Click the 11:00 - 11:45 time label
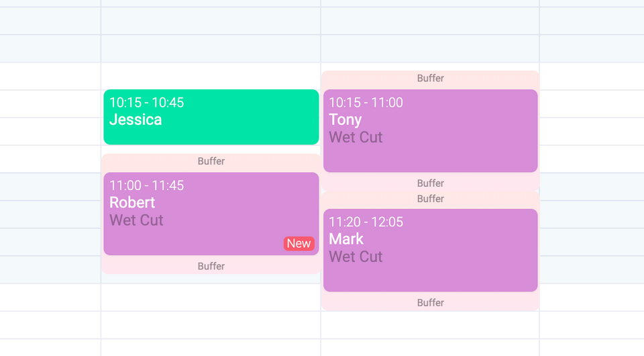Viewport: 644px width, 356px height. coord(146,185)
